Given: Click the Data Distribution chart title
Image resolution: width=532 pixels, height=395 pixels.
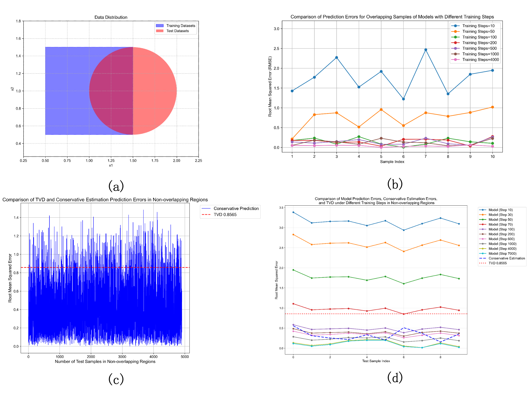Looking at the screenshot, I should (111, 17).
